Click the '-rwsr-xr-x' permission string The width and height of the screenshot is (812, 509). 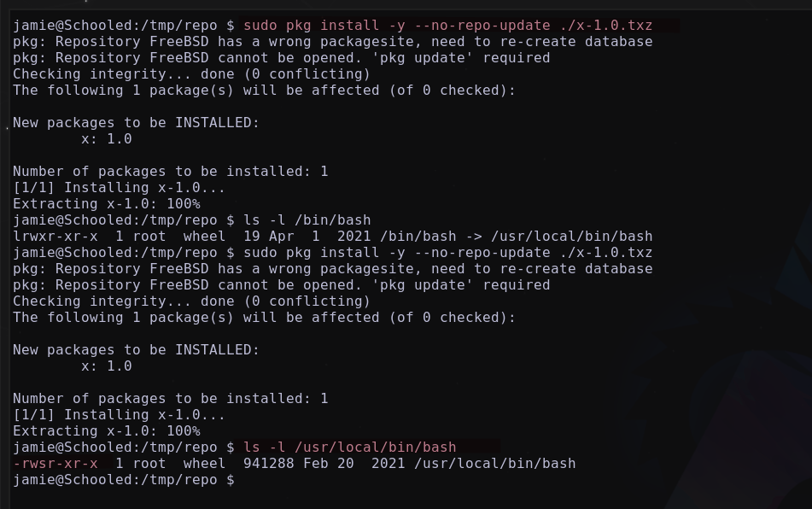(x=55, y=464)
